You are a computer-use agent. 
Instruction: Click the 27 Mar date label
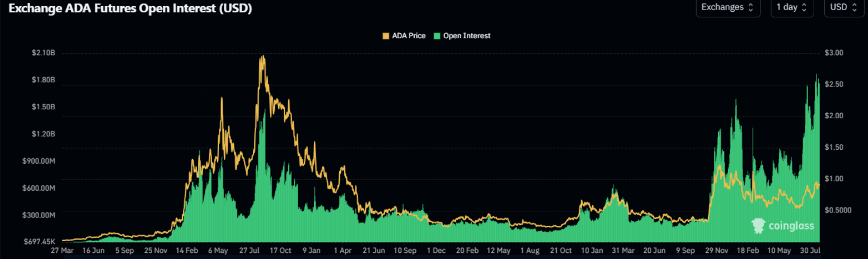[63, 251]
